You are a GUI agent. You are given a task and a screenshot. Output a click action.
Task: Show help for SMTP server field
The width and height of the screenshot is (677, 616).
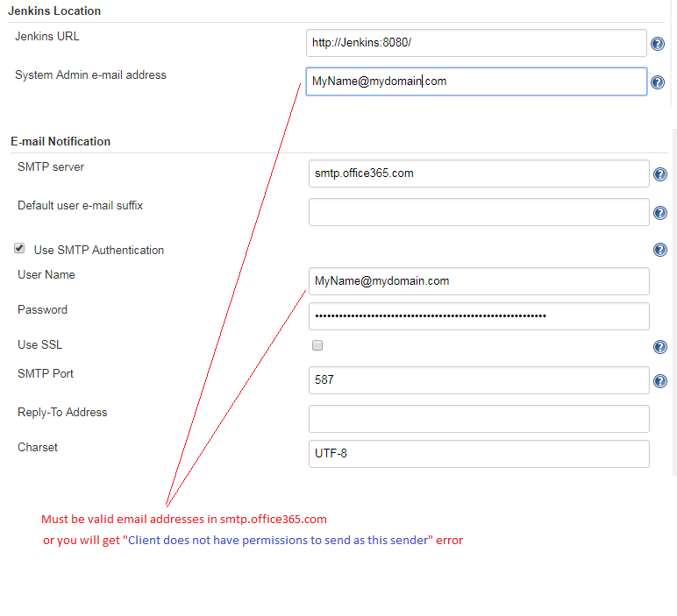660,175
